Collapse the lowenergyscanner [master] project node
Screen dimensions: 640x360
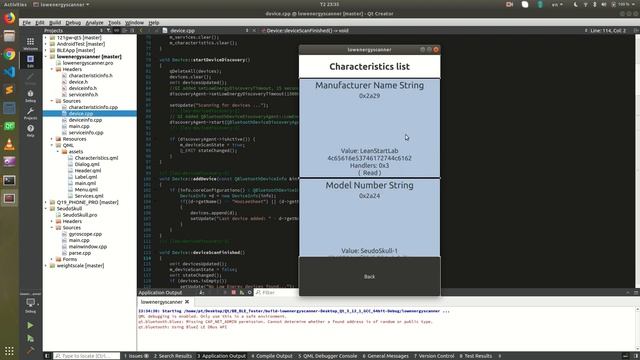pyautogui.click(x=46, y=57)
